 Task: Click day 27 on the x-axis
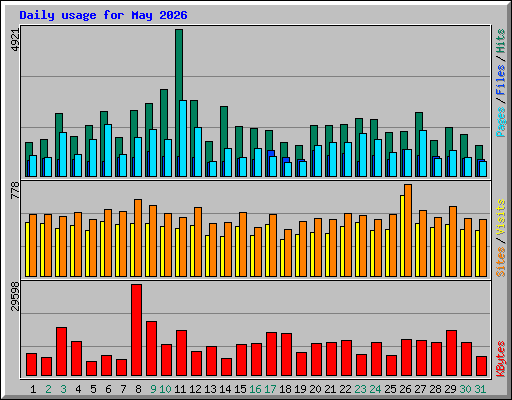click(x=420, y=389)
